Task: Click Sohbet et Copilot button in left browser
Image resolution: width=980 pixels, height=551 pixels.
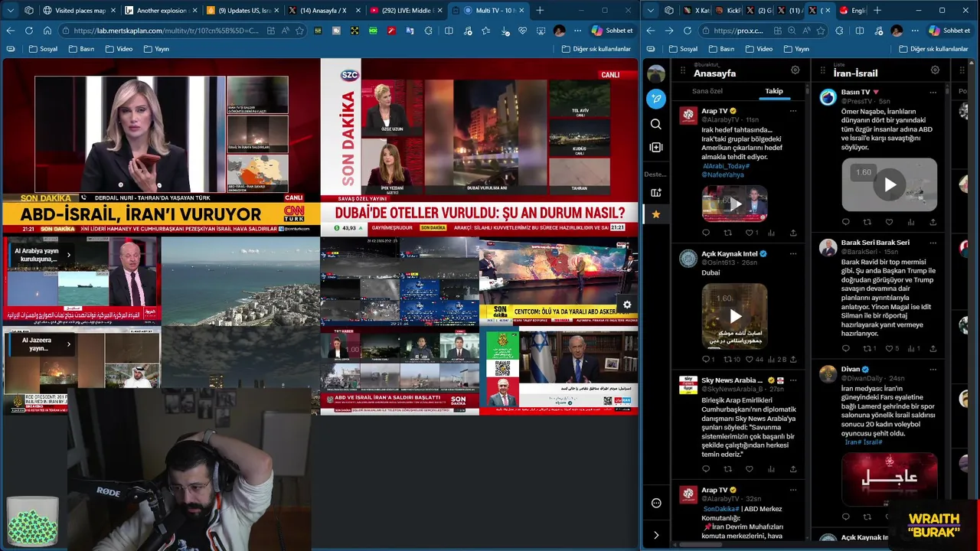Action: tap(612, 31)
